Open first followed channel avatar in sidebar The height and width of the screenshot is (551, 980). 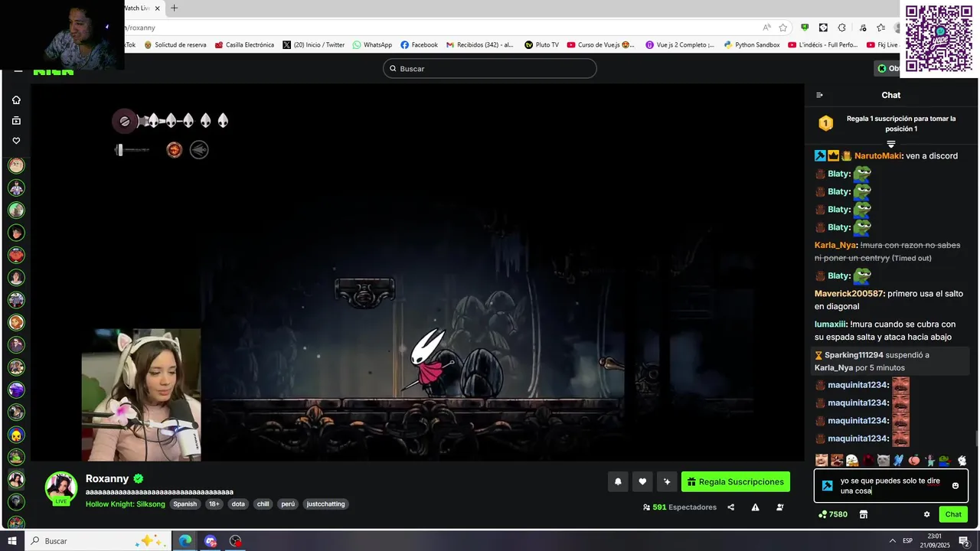coord(16,165)
